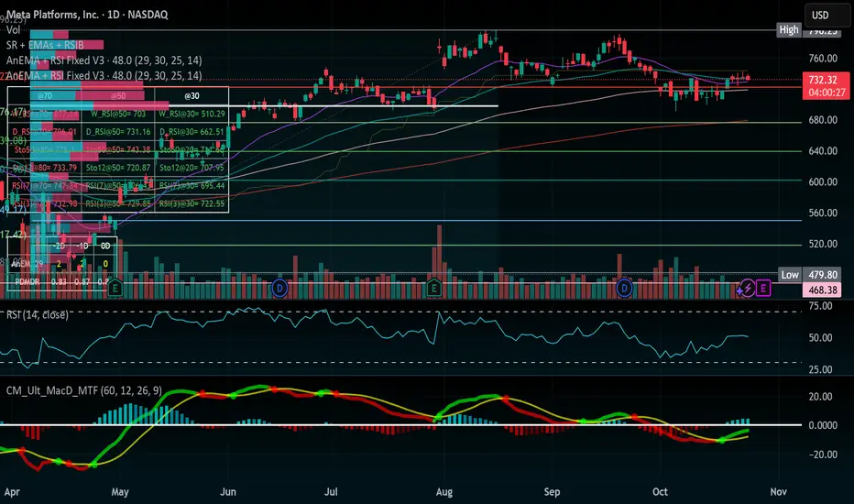Click the Meta Platforms, Inc. symbol title
The width and height of the screenshot is (854, 504).
click(x=87, y=15)
